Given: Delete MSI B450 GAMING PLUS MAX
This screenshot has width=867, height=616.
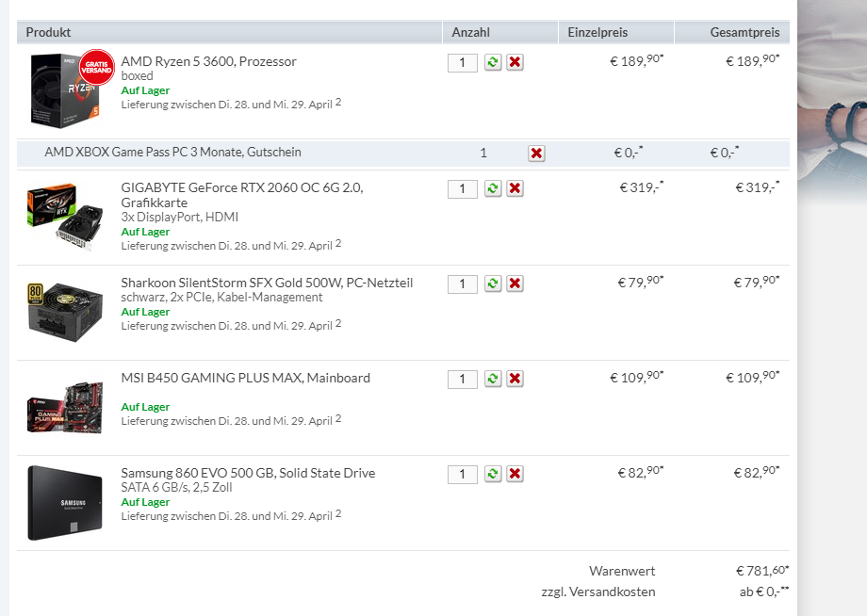Looking at the screenshot, I should tap(515, 379).
